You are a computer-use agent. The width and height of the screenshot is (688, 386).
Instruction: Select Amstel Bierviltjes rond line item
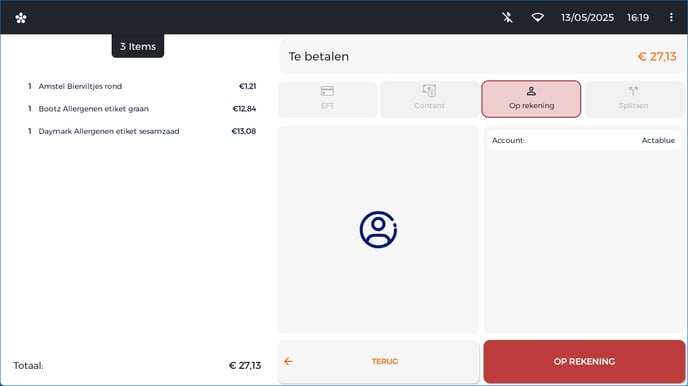pyautogui.click(x=142, y=86)
